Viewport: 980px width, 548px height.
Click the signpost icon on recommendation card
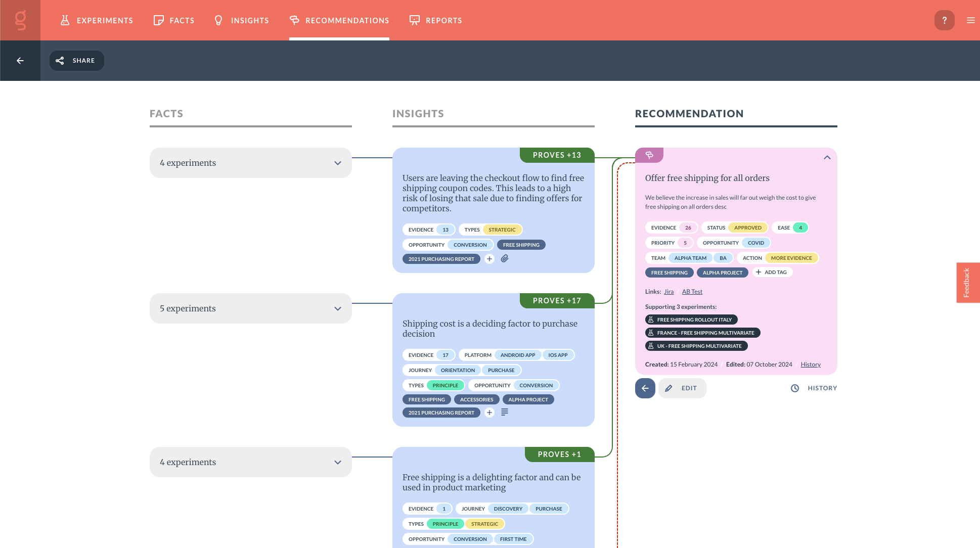coord(649,155)
